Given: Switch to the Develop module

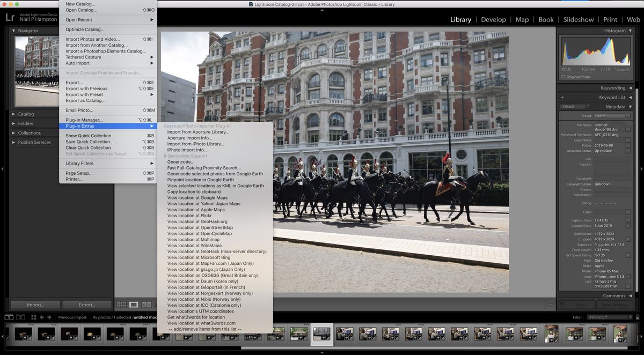Looking at the screenshot, I should click(493, 19).
